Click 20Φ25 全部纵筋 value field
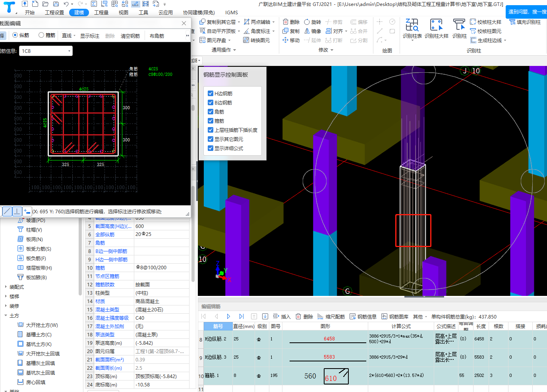Image resolution: width=547 pixels, height=392 pixels. [161, 234]
